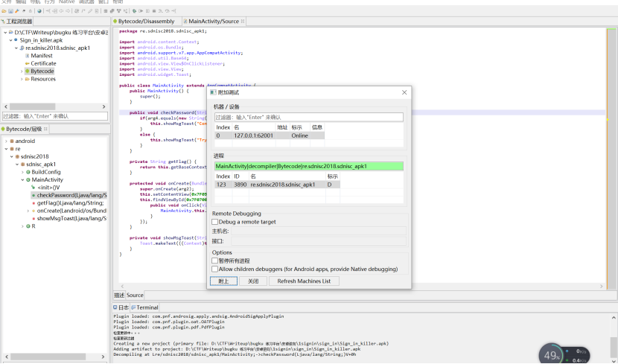Close the MainActivity/Source tab with its X

coord(243,22)
